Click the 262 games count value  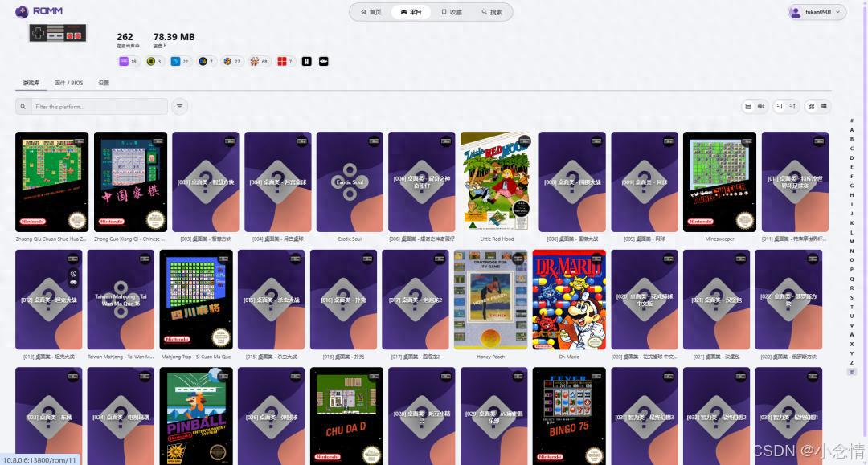(x=125, y=37)
